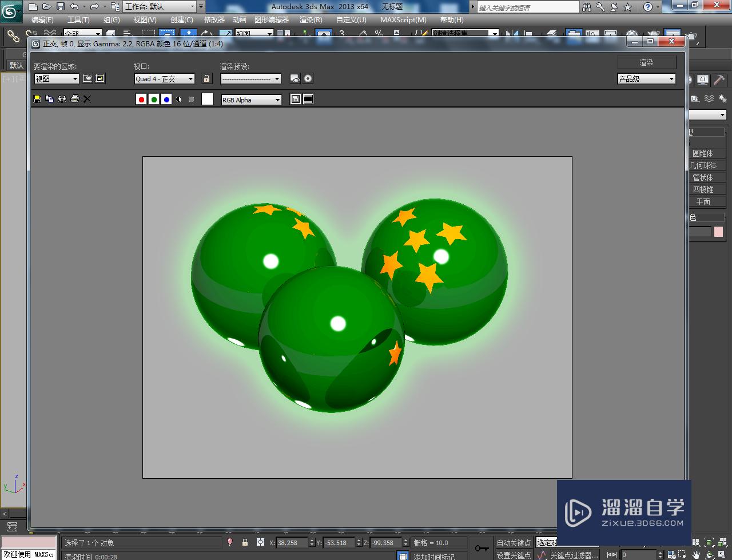This screenshot has height=560, width=732.
Task: Toggle the UI overlay icon in the frame window
Action: tap(296, 99)
